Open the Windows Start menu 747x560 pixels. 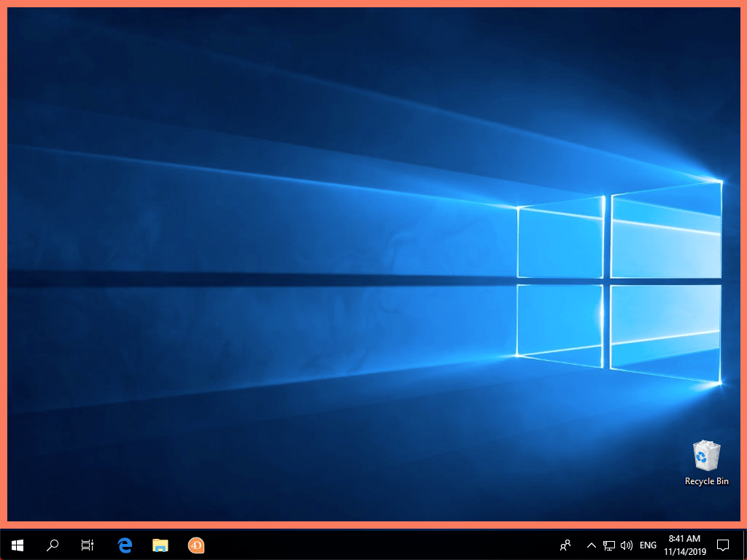coord(18,545)
